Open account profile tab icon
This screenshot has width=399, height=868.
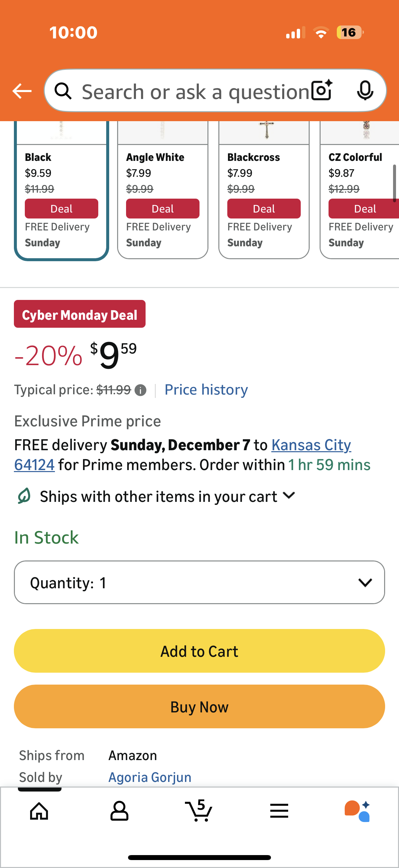[x=119, y=811]
